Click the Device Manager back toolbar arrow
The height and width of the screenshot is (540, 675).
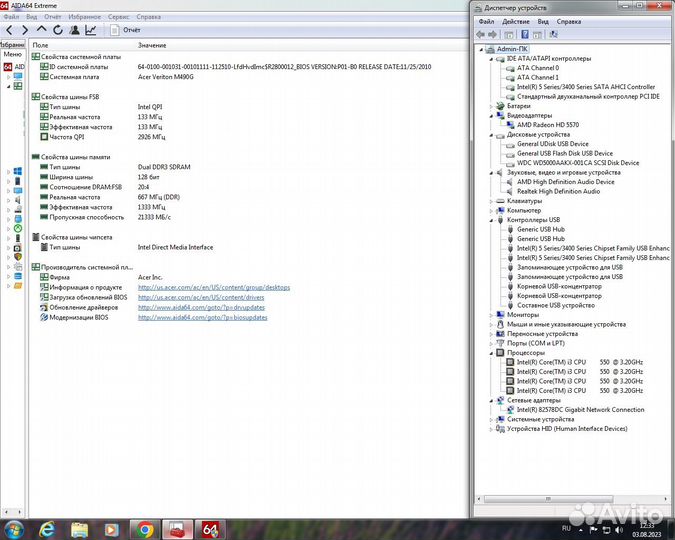(x=481, y=34)
